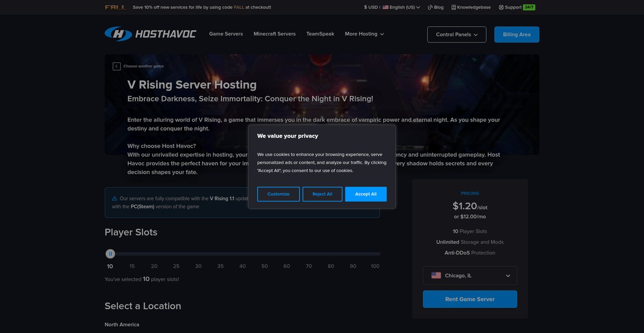Select 70 on the slots scale
Viewport: 644px width, 333px height.
[309, 266]
